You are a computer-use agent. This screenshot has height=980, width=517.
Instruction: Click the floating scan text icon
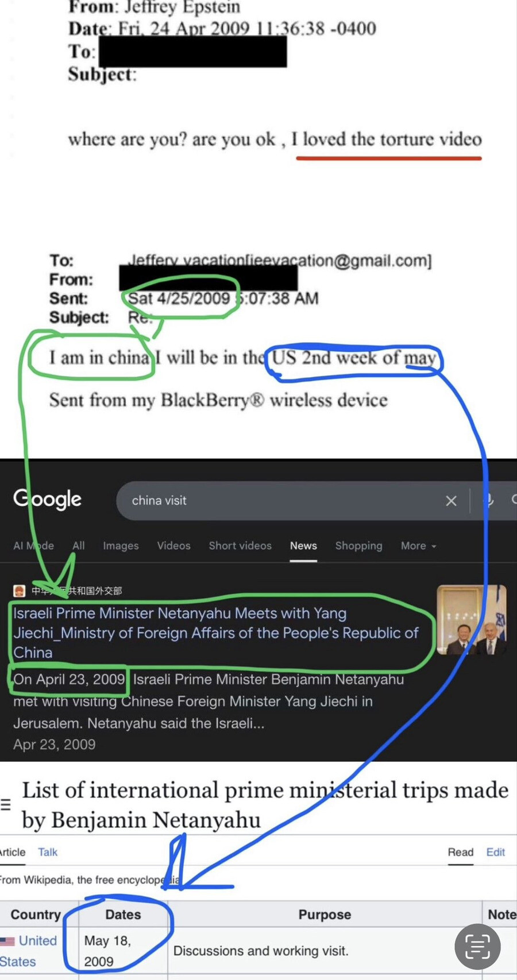pyautogui.click(x=477, y=947)
